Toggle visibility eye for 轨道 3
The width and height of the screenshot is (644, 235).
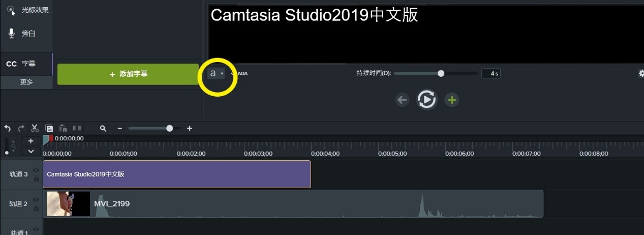coord(36,170)
